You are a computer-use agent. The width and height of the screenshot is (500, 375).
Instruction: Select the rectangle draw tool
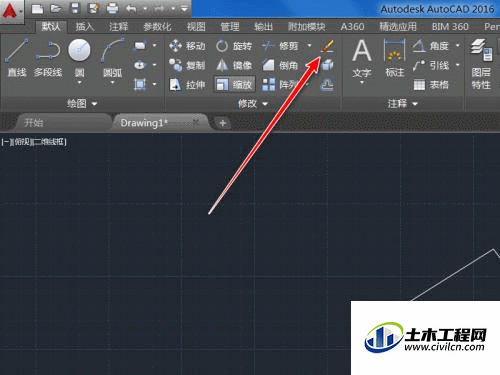[140, 45]
